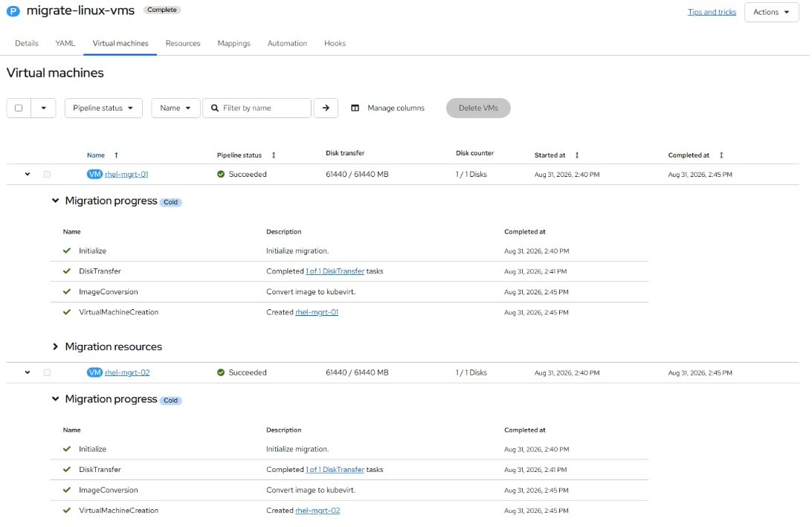Sort by Completed at column icon
This screenshot has height=527, width=812.
coord(721,155)
